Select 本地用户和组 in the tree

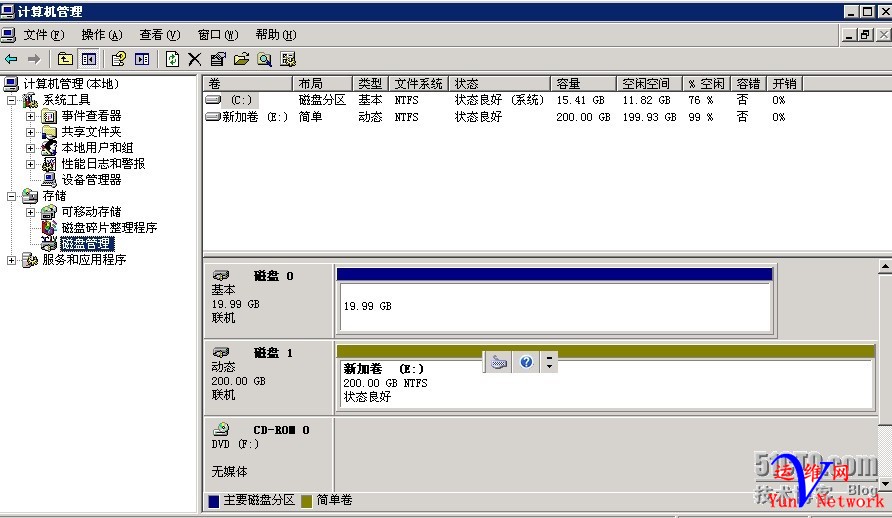pyautogui.click(x=97, y=148)
